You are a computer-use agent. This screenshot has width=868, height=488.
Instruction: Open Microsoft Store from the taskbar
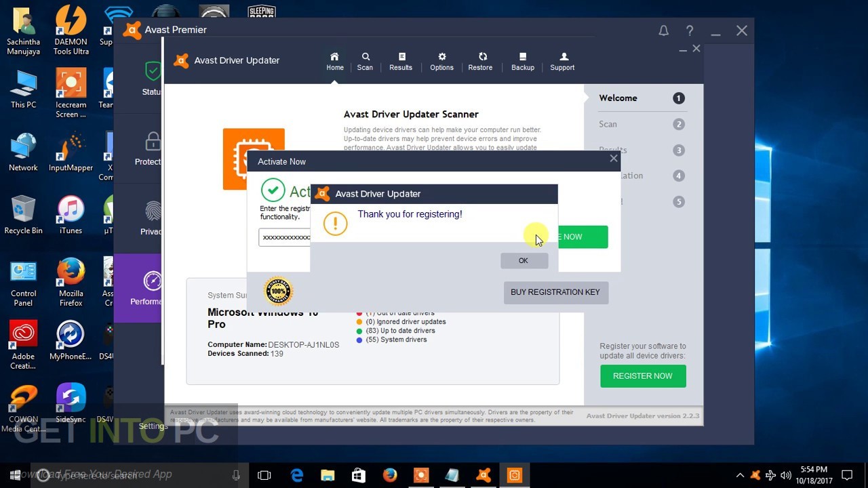coord(359,475)
